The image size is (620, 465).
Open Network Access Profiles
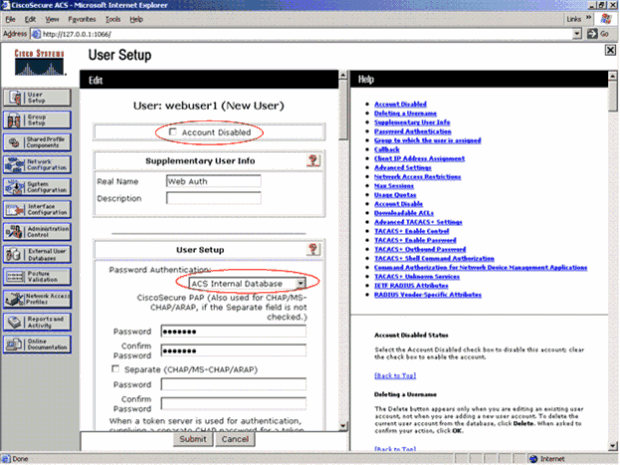coord(37,299)
